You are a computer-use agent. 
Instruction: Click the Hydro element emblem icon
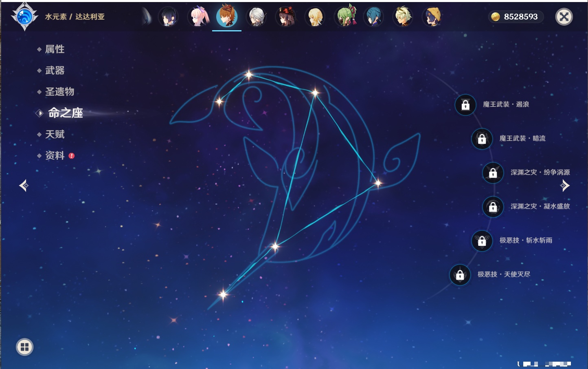click(24, 17)
